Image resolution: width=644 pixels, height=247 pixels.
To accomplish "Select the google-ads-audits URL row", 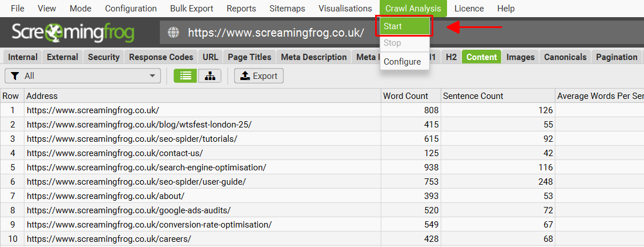I will coord(322,210).
